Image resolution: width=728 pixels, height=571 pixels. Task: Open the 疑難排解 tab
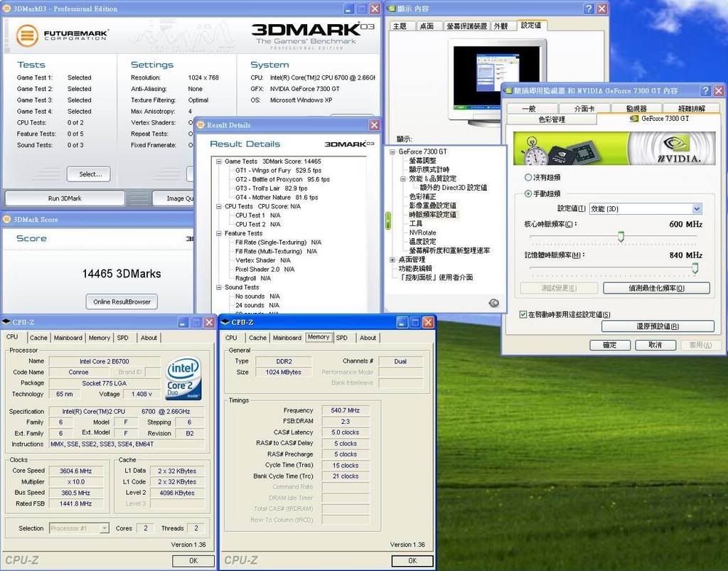pos(691,109)
